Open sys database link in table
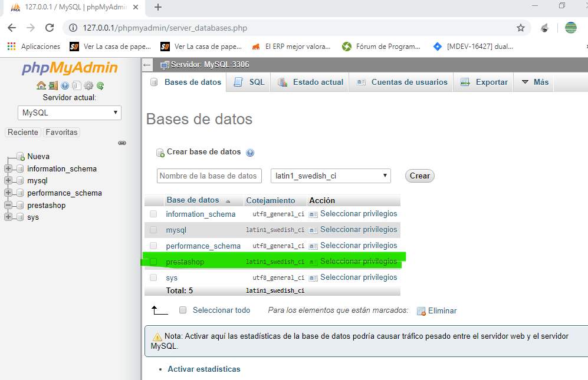 point(172,278)
